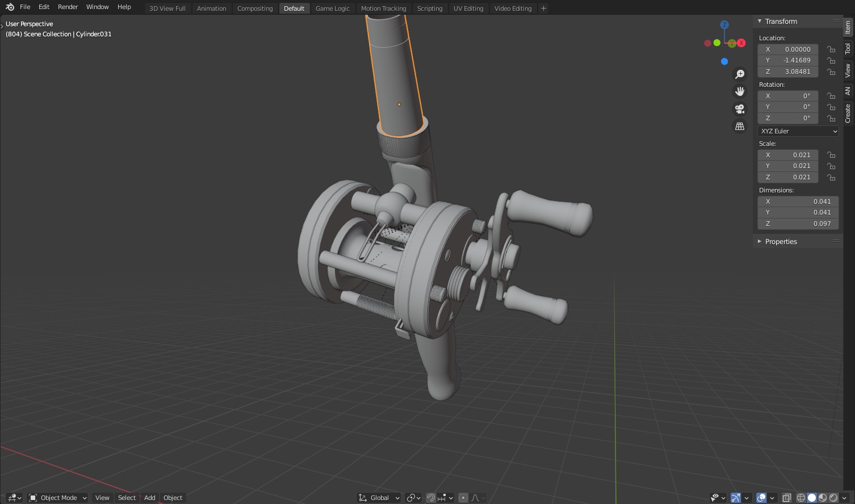The image size is (855, 504).
Task: Open the XYZ Euler rotation mode dropdown
Action: pyautogui.click(x=798, y=131)
